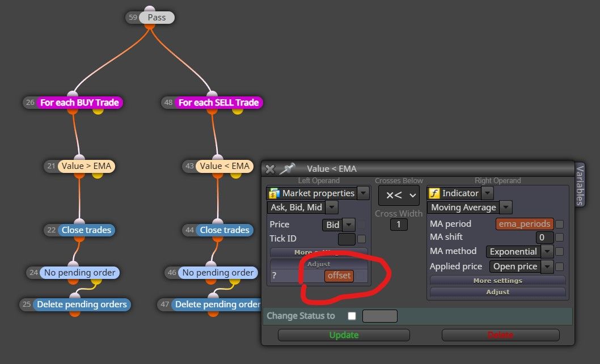Click the offset adjust field

pyautogui.click(x=339, y=276)
